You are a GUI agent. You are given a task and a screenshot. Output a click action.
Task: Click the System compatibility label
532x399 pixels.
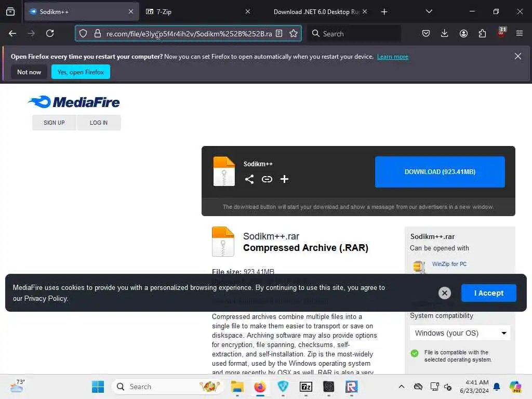[442, 315]
